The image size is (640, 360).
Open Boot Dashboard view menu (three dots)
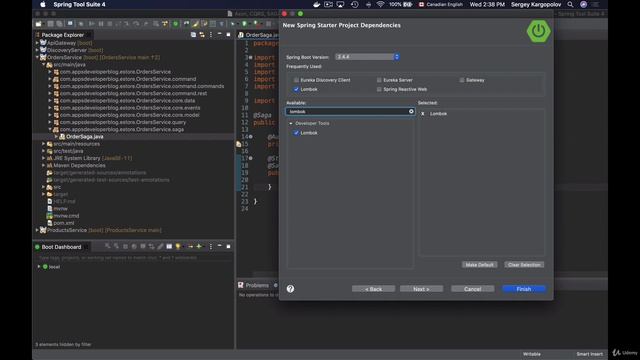pos(211,247)
